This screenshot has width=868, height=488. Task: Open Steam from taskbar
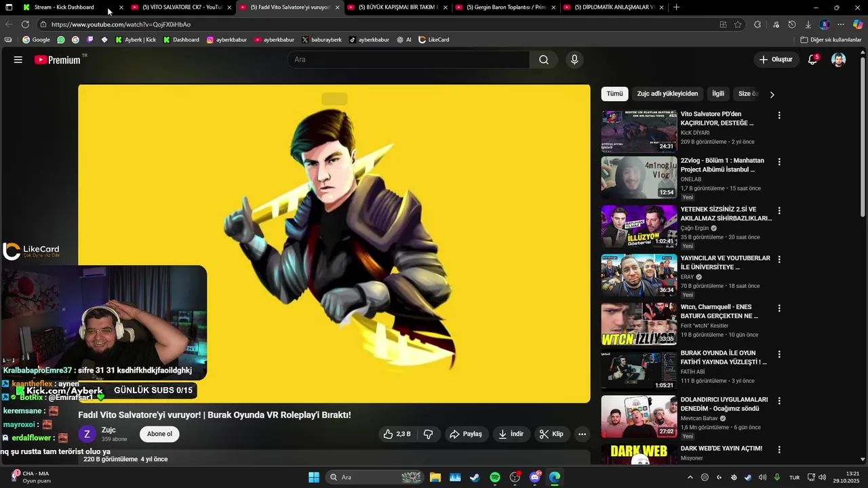475,477
